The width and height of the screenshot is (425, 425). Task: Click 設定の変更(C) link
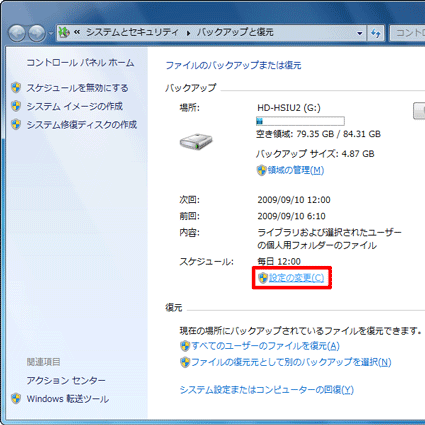tap(296, 278)
